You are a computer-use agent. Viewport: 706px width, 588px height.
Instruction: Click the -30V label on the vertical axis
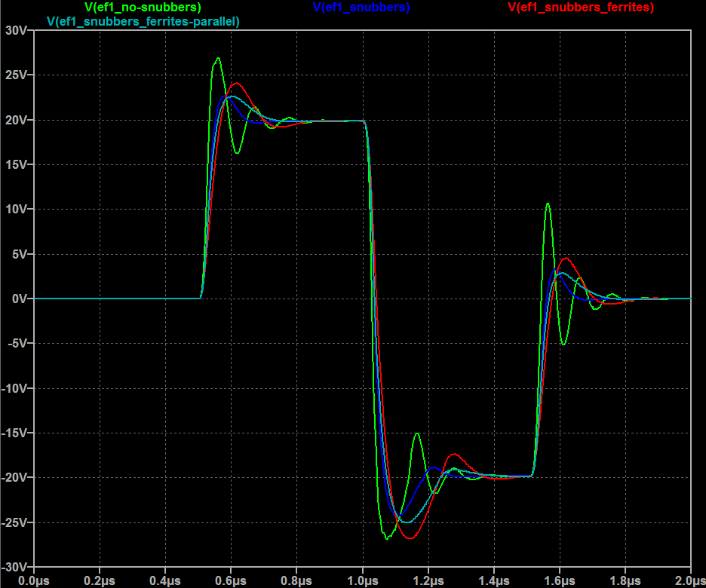tap(14, 566)
